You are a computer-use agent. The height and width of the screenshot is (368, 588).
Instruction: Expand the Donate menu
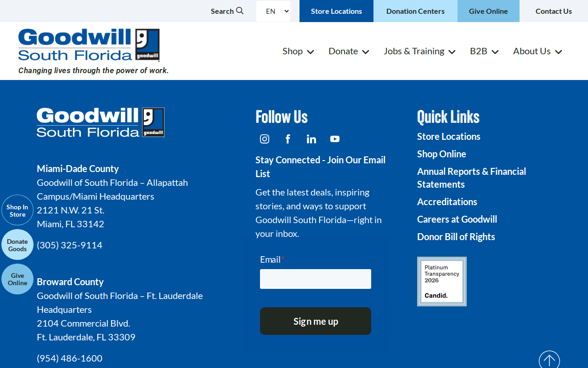349,51
